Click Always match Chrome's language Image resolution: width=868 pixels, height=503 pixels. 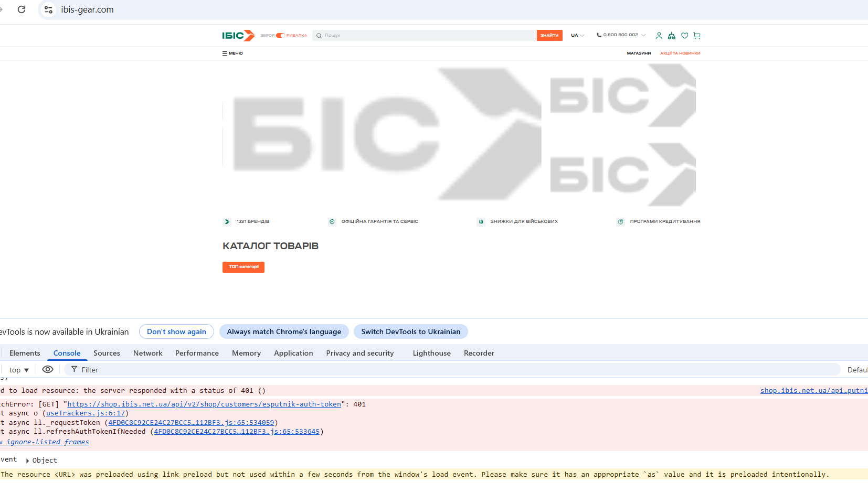click(284, 331)
